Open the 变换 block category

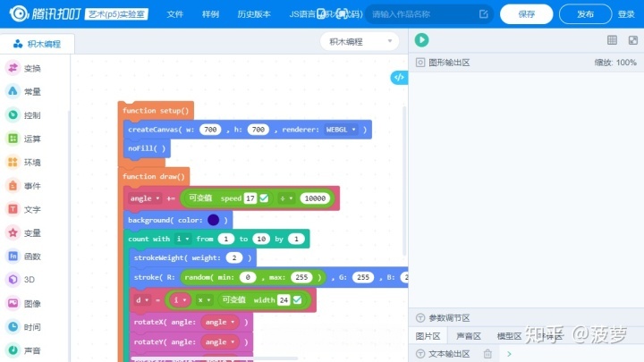[22, 68]
